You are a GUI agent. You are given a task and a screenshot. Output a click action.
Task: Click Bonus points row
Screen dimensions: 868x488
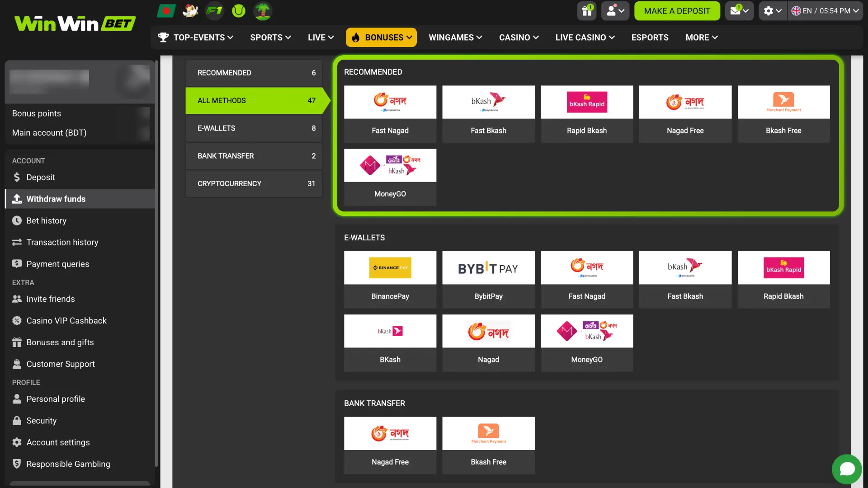coord(80,113)
